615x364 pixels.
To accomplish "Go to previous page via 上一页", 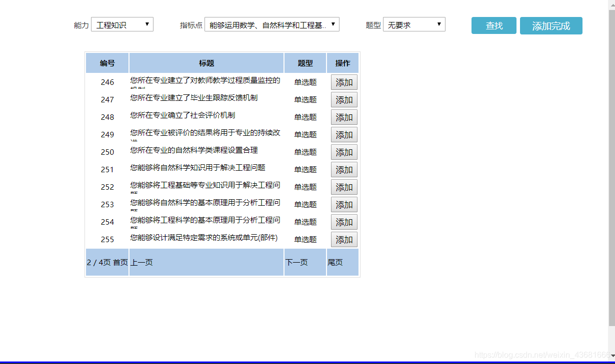I will point(141,262).
